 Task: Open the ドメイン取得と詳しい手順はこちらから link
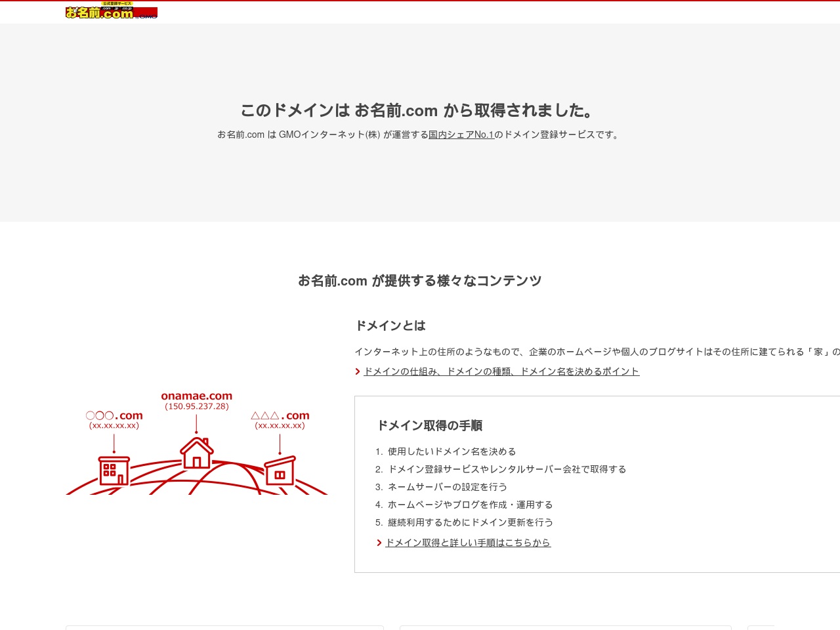[x=468, y=543]
